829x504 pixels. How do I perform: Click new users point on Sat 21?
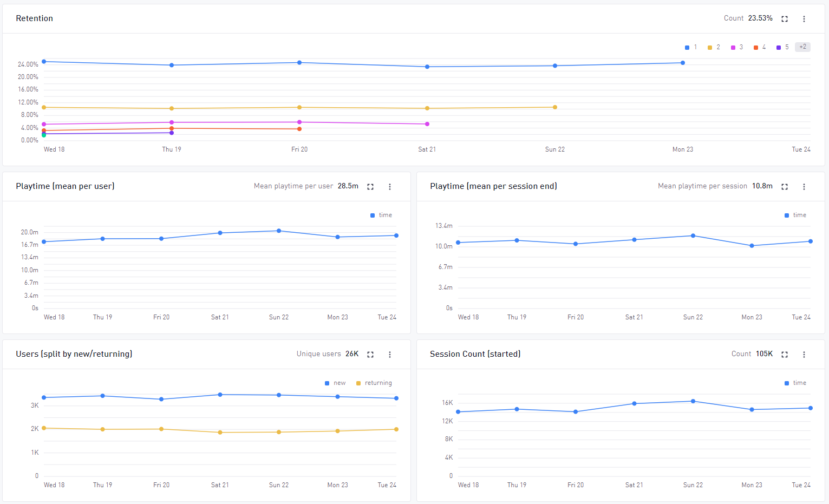point(220,395)
